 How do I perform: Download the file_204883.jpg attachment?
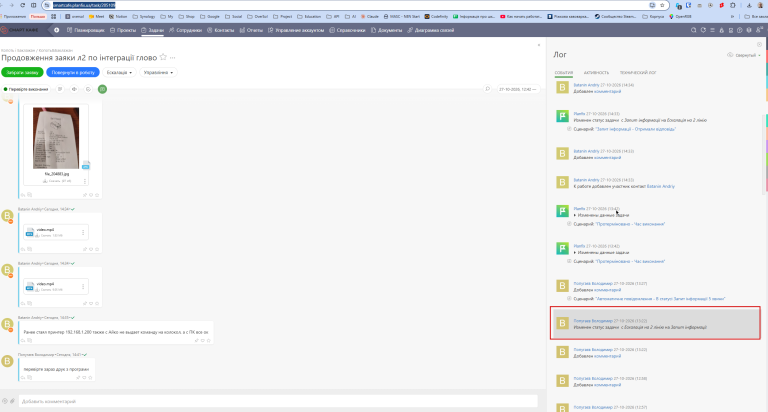[59, 181]
